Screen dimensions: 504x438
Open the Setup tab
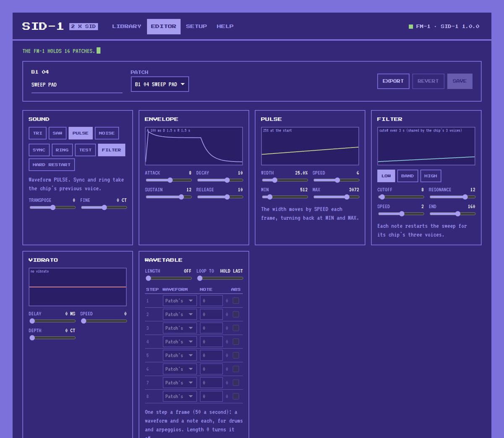pos(197,26)
